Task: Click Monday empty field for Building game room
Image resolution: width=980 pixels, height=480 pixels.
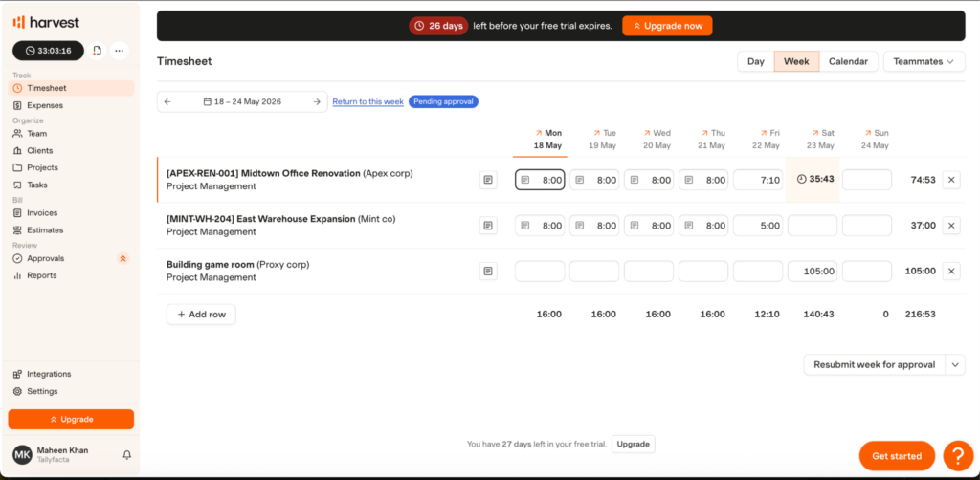Action: tap(540, 271)
